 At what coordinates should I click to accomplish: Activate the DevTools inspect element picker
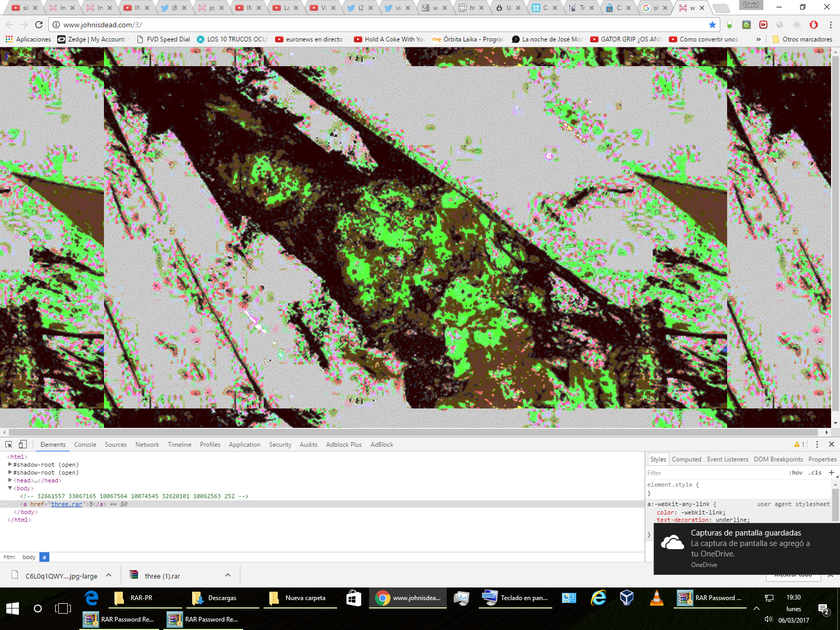(x=9, y=444)
